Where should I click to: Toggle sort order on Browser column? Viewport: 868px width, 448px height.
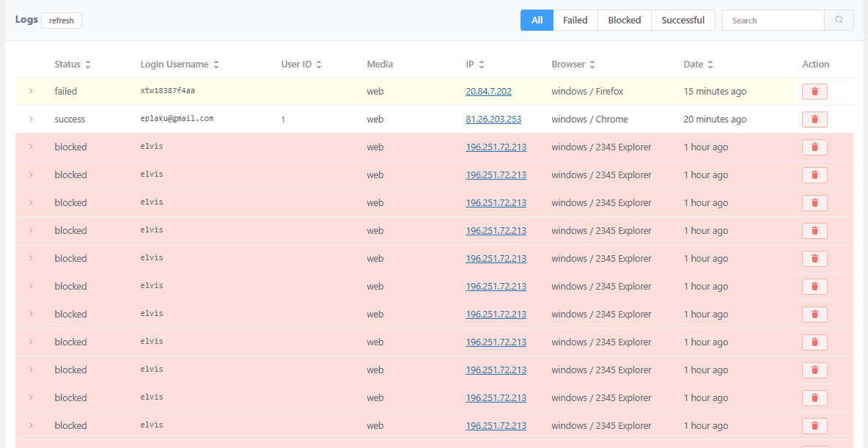(x=592, y=64)
